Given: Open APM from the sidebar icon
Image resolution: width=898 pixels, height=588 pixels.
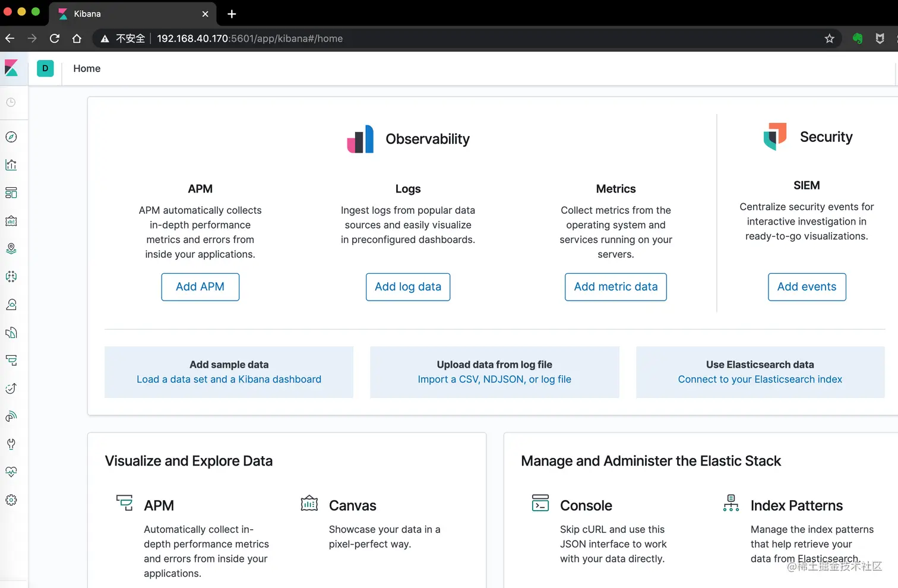Looking at the screenshot, I should point(11,361).
